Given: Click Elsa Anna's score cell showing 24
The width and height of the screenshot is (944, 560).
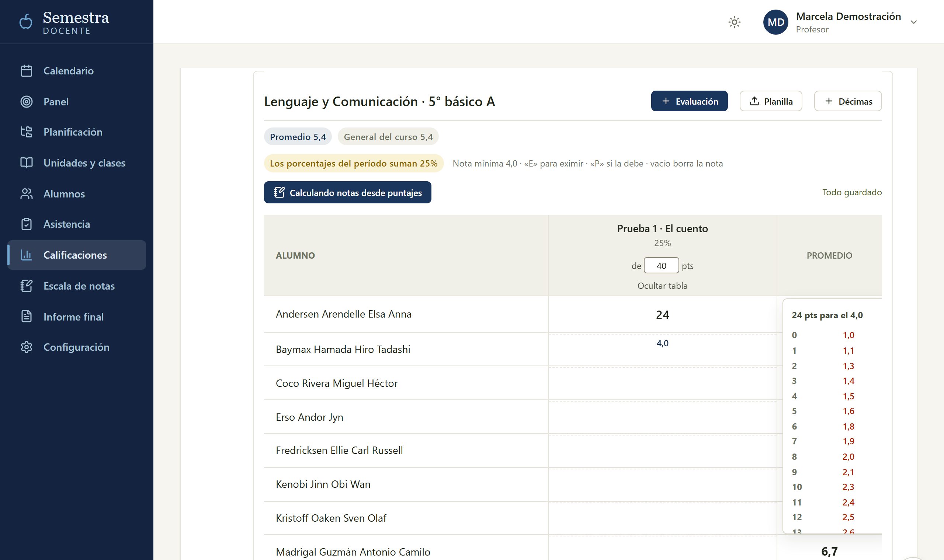Looking at the screenshot, I should coord(662,315).
